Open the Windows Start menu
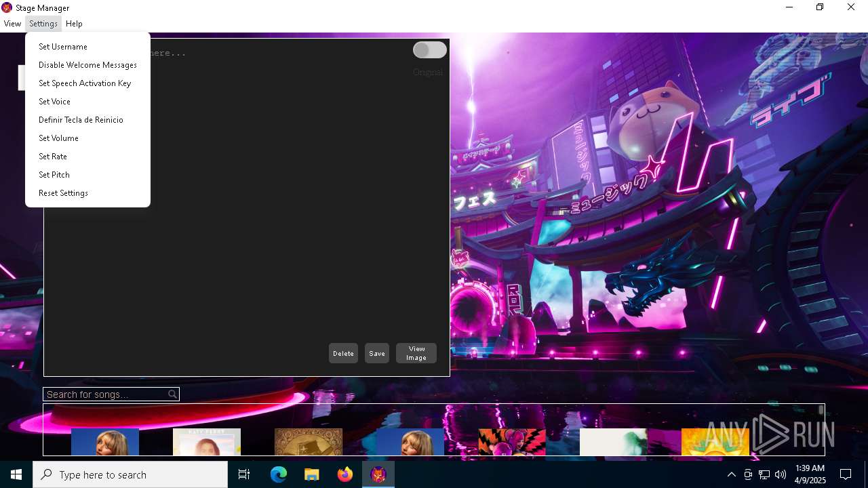This screenshot has width=868, height=488. pos(16,474)
